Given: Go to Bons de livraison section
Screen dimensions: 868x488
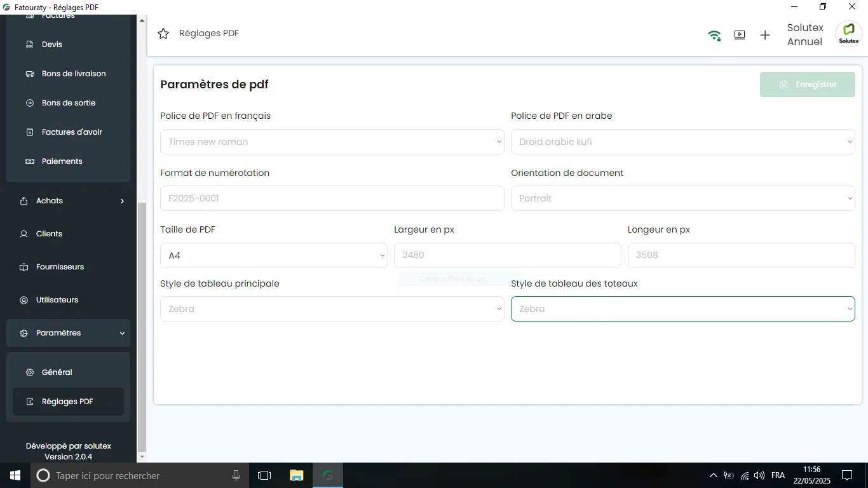Looking at the screenshot, I should (x=74, y=74).
